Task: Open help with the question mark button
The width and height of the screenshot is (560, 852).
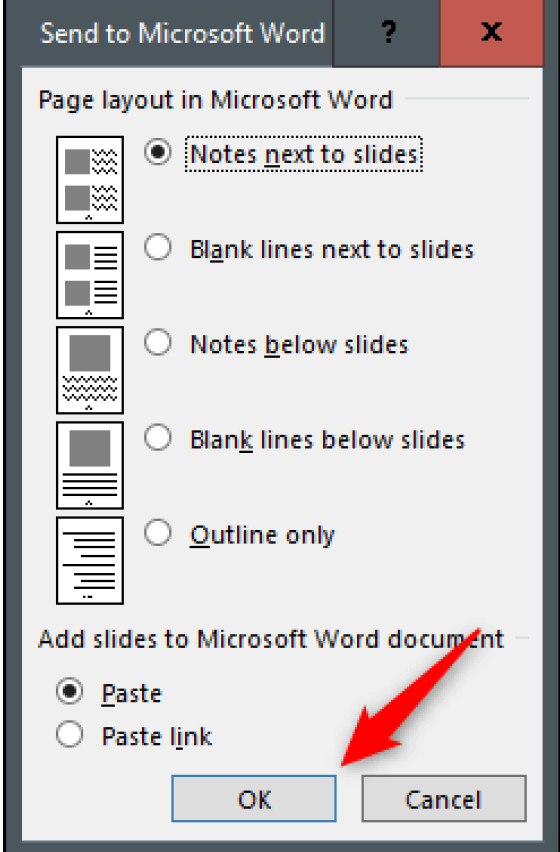Action: (x=387, y=33)
